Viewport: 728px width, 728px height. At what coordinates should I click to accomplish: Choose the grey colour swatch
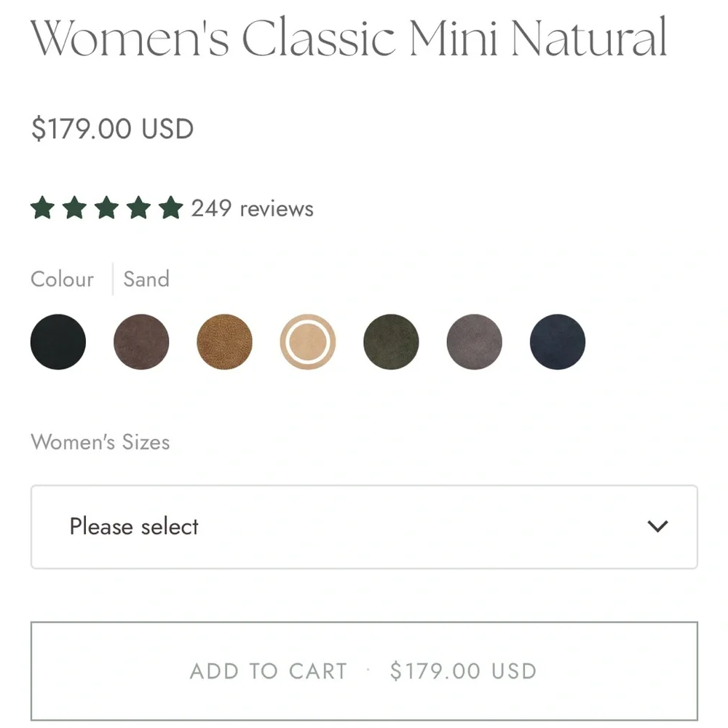[474, 341]
